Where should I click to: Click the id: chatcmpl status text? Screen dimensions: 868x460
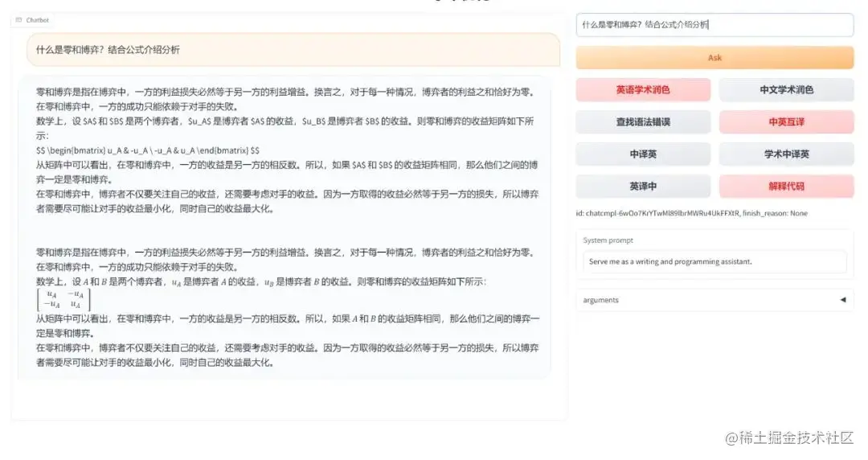click(x=691, y=213)
